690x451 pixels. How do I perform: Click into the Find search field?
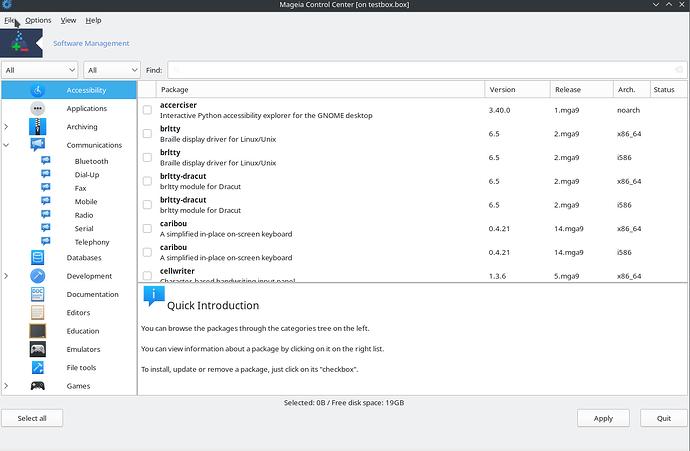(427, 70)
